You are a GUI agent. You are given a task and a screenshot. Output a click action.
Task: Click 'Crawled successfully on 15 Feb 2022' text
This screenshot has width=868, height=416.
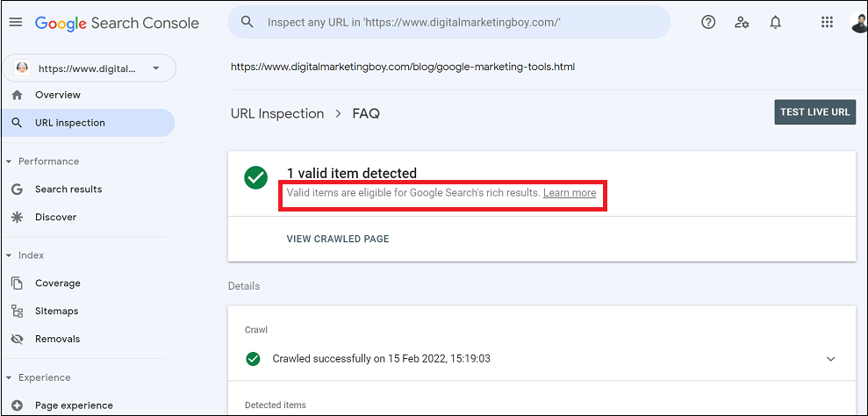point(382,359)
